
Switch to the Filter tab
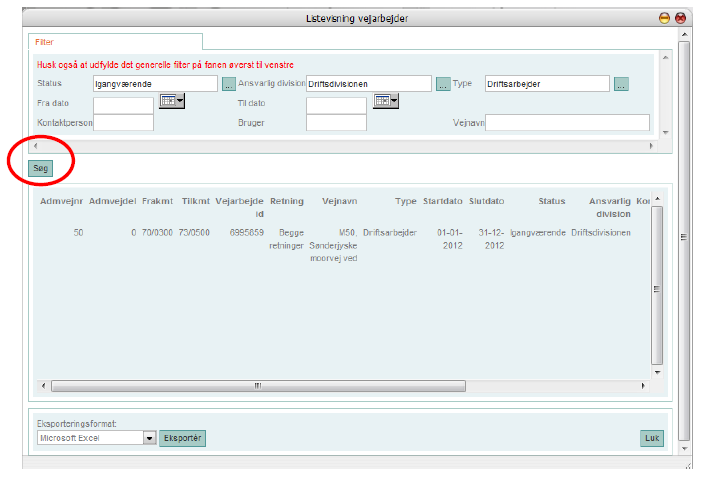(x=45, y=43)
